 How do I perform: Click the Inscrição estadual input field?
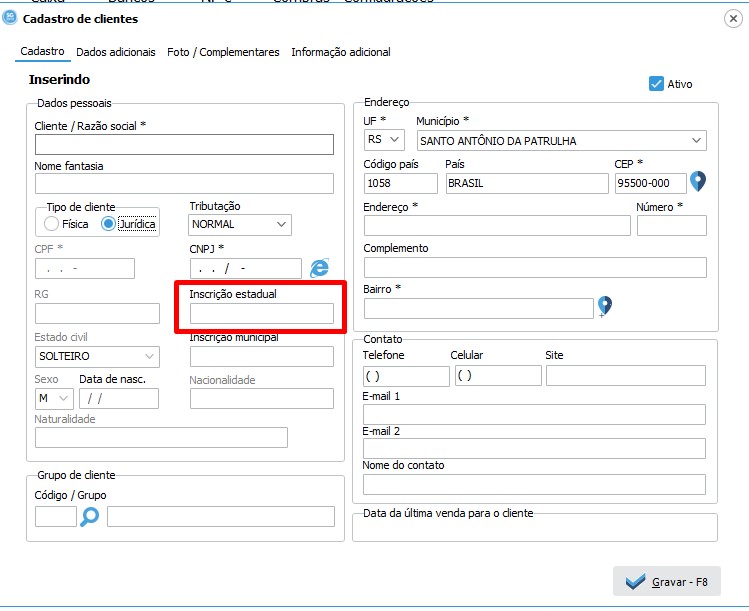262,314
